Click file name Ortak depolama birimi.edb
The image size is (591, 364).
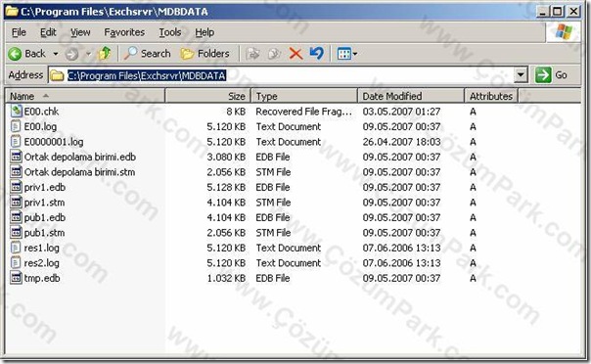(x=80, y=158)
